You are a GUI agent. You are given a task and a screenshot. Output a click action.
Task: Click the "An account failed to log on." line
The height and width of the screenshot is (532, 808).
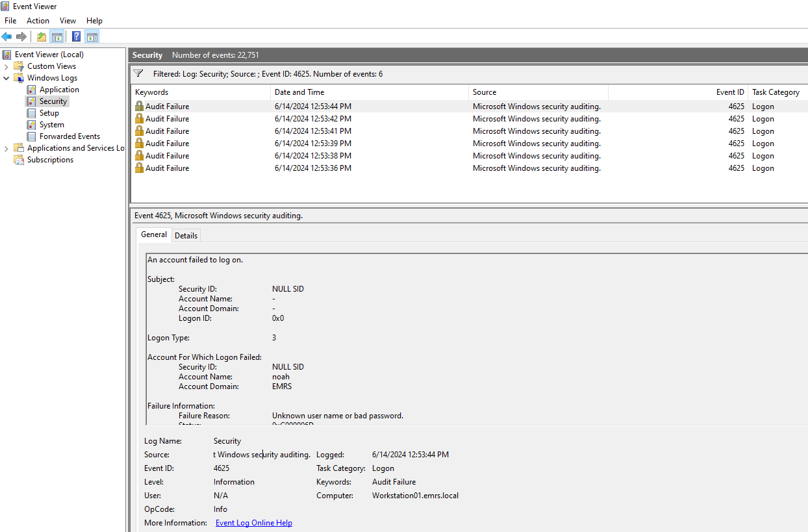(196, 260)
